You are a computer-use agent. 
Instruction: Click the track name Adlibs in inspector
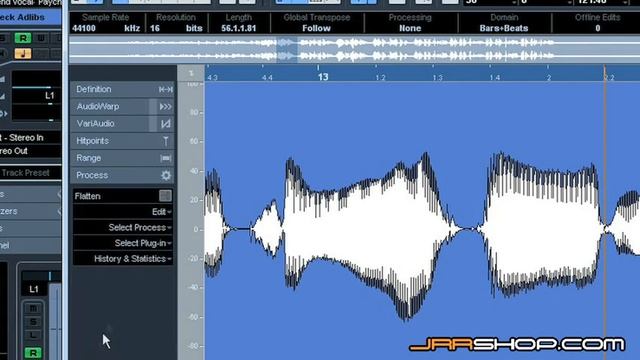point(31,18)
